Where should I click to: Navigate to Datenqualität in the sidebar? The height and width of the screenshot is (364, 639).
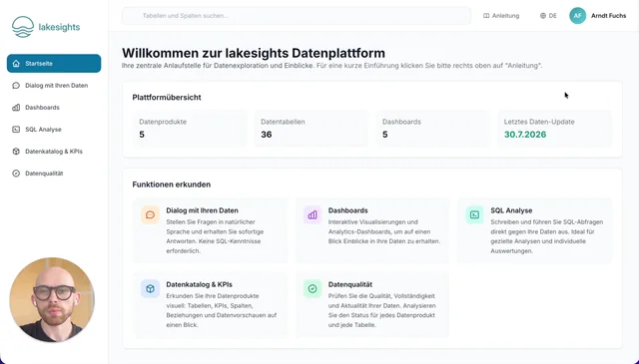pos(54,174)
